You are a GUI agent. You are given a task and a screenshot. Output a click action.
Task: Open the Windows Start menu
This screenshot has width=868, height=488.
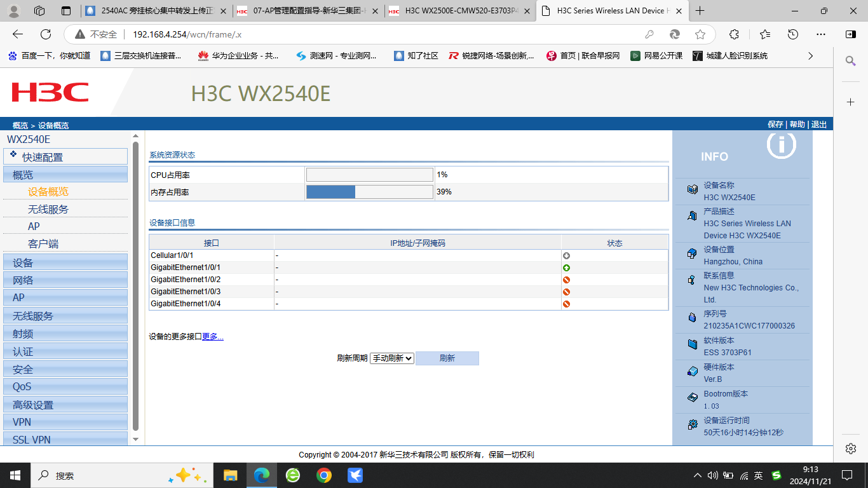(x=15, y=475)
